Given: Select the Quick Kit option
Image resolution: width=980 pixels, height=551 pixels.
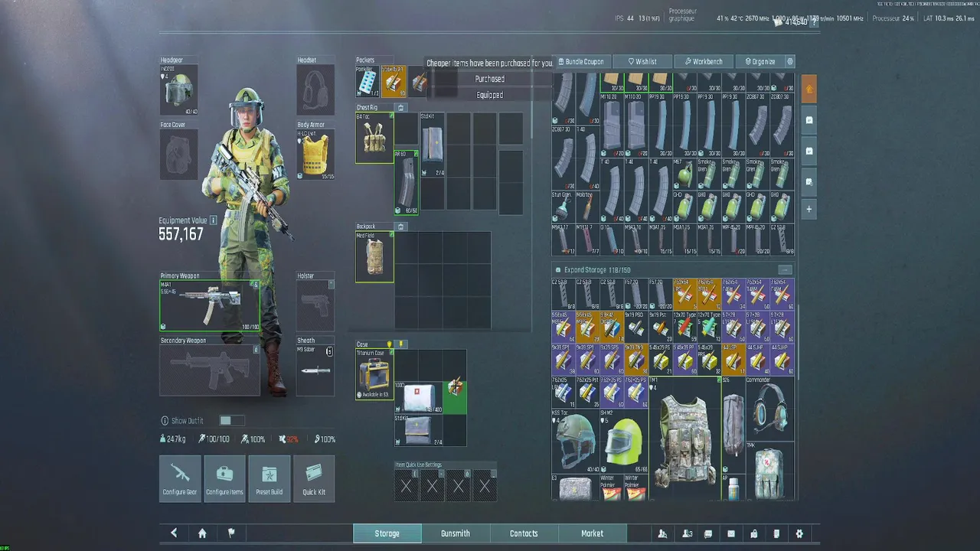Looking at the screenshot, I should click(x=314, y=478).
